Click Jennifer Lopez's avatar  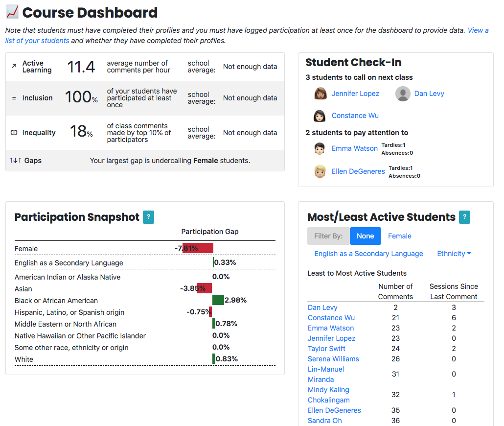[320, 94]
